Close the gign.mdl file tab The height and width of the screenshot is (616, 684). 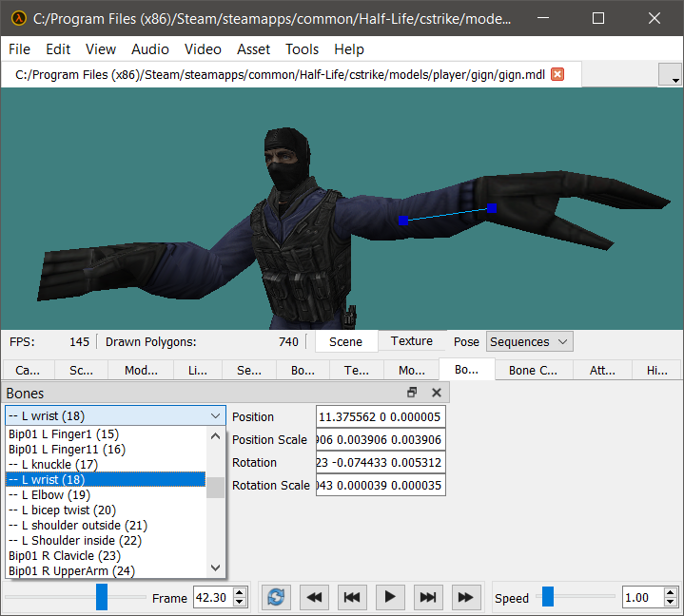557,74
